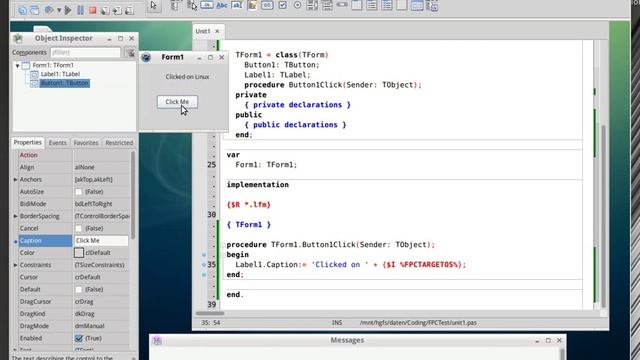This screenshot has width=640, height=360.
Task: Toggle the Cancel property checkbox
Action: click(79, 229)
